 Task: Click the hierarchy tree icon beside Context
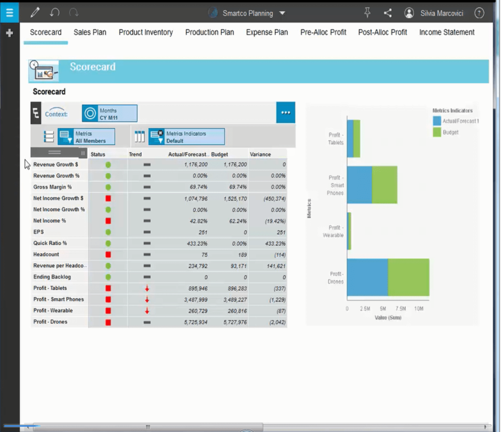click(36, 114)
